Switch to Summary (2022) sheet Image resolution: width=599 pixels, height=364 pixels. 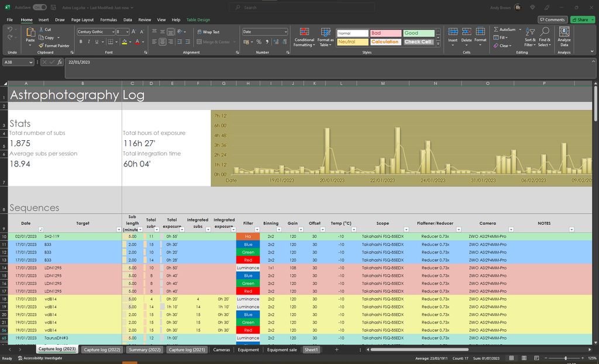click(144, 349)
